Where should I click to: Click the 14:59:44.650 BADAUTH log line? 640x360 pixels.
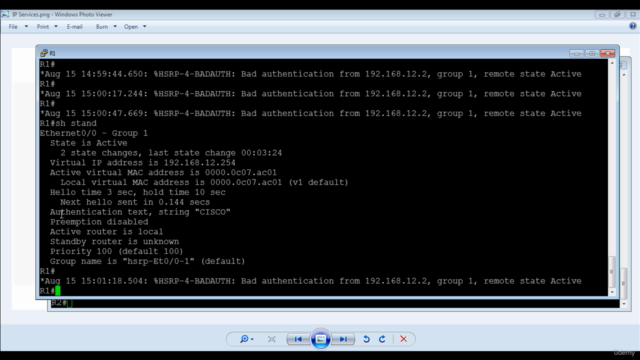pyautogui.click(x=311, y=74)
